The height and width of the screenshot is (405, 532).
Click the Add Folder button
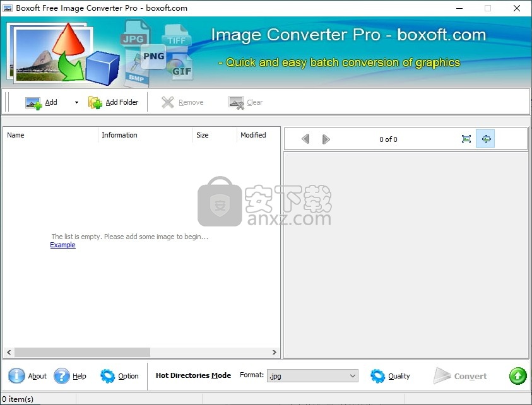tap(114, 102)
